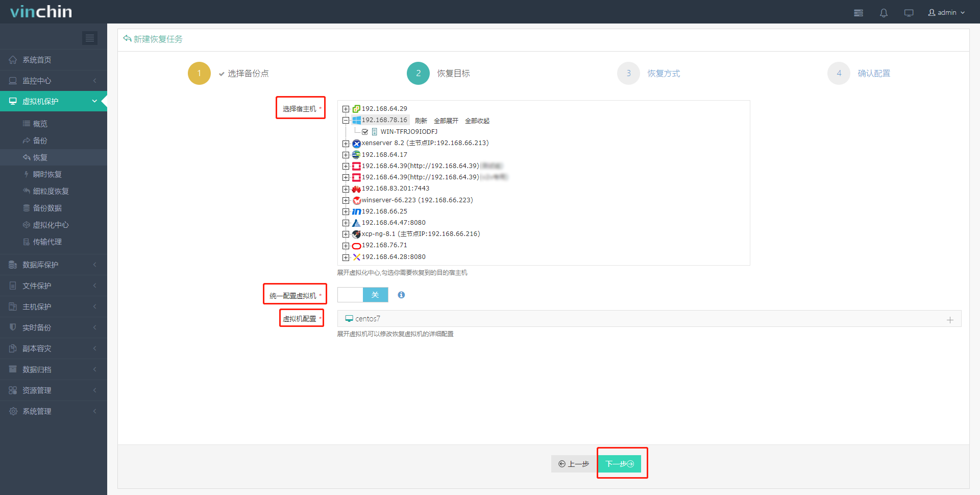
Task: Check the WIN-TFRJO9IODFJ host checkbox
Action: pos(365,132)
